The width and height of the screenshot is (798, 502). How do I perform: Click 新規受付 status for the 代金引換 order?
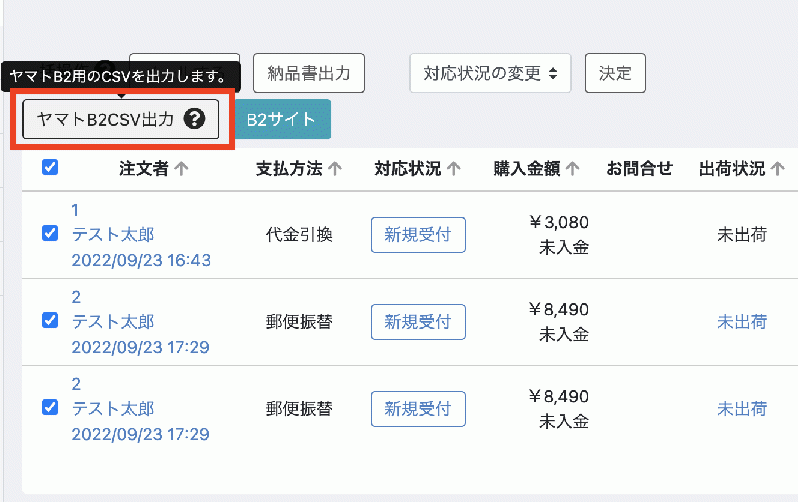(x=418, y=235)
